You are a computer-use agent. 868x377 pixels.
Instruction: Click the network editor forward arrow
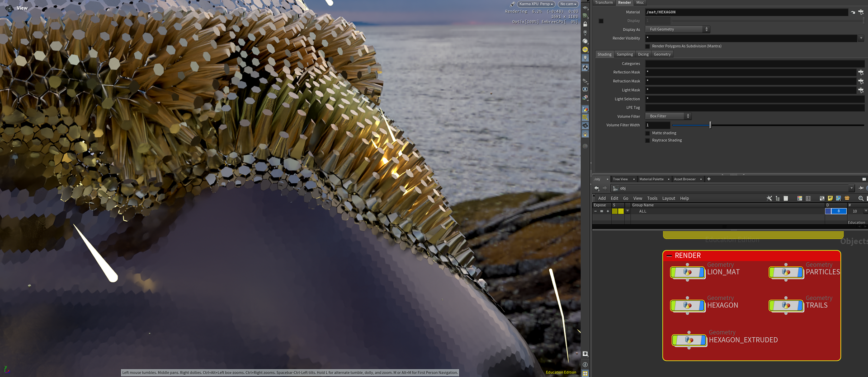click(604, 188)
